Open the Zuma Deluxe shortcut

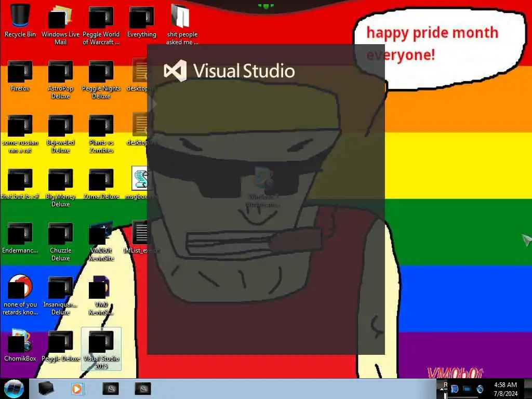click(x=101, y=184)
